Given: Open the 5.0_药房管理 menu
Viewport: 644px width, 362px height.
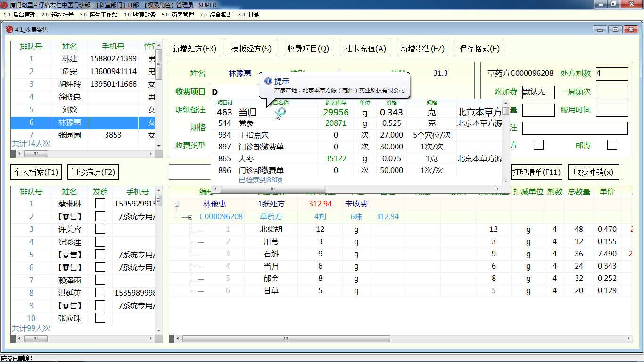Looking at the screenshot, I should [178, 15].
